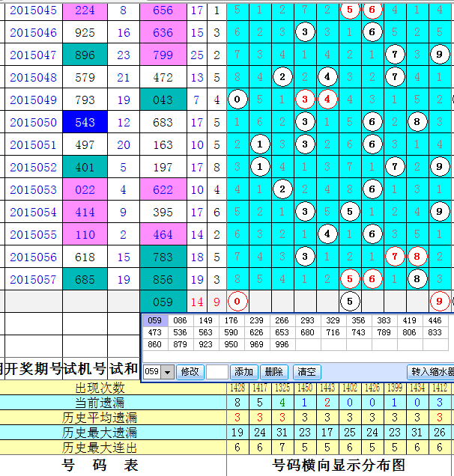Click the red circled 9 in bottom row
The image size is (454, 476).
coord(440,302)
